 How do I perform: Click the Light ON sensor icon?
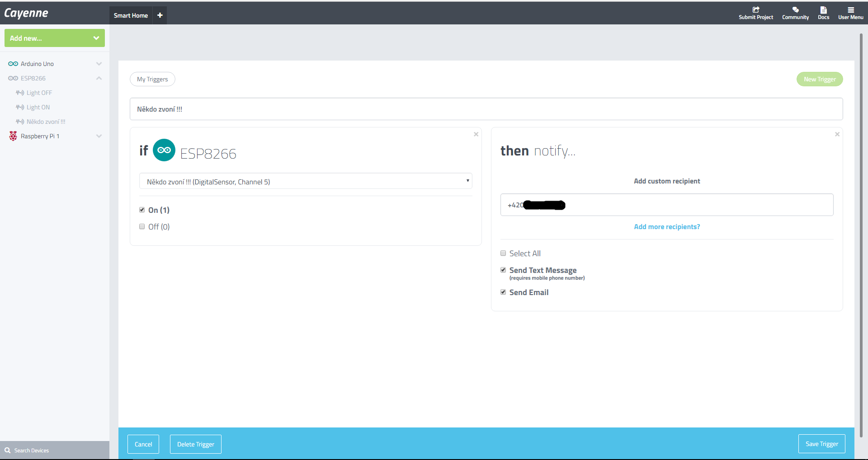point(20,107)
